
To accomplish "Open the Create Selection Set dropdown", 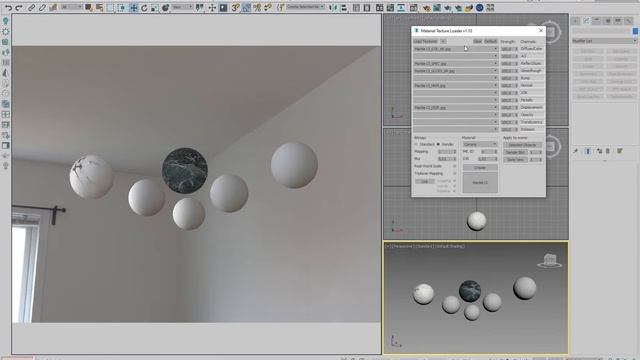I will click(305, 7).
